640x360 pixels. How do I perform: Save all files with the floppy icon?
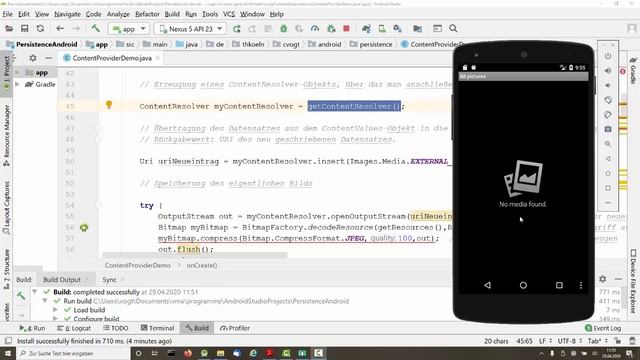[24, 29]
